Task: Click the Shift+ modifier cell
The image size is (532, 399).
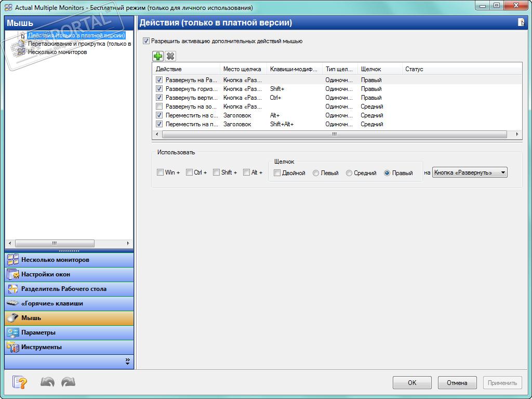Action: point(277,89)
